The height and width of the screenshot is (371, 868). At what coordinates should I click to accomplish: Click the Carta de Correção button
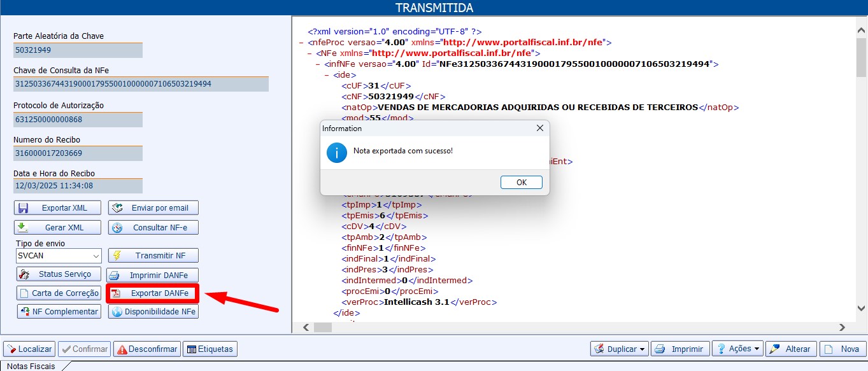click(59, 293)
